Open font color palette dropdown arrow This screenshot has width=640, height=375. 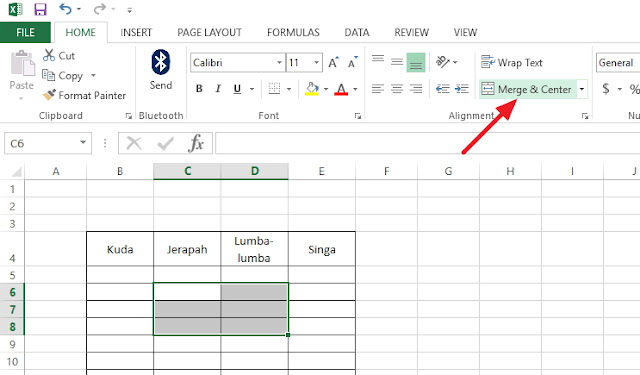click(x=355, y=89)
